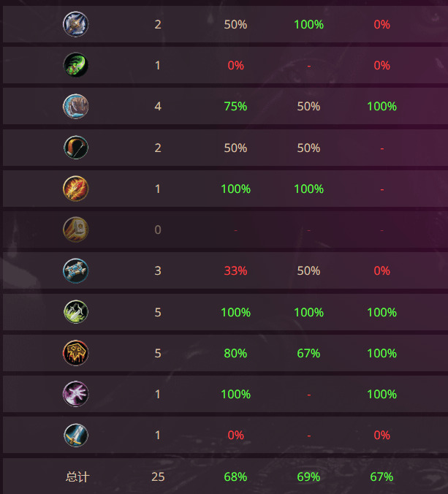Click the overall 68% win rate
Image resolution: width=448 pixels, height=494 pixels.
235,476
